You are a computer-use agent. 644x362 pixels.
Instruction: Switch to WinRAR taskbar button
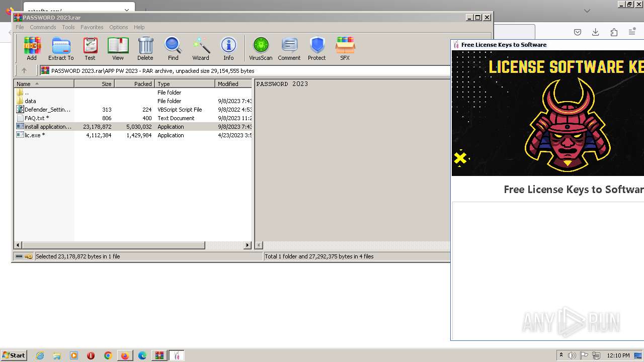click(x=159, y=355)
